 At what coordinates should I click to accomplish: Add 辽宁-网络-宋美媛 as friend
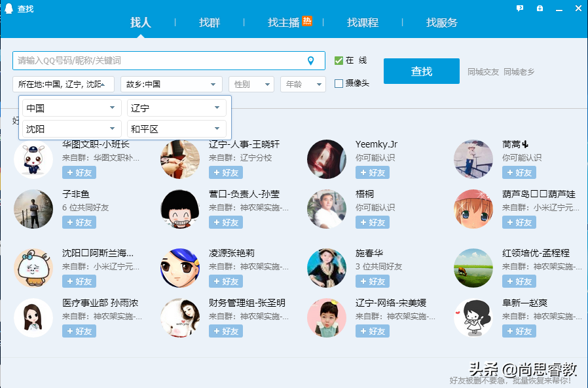coord(373,332)
